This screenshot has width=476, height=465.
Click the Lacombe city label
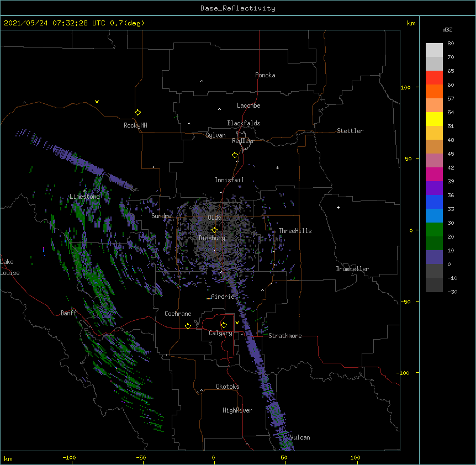(x=248, y=105)
